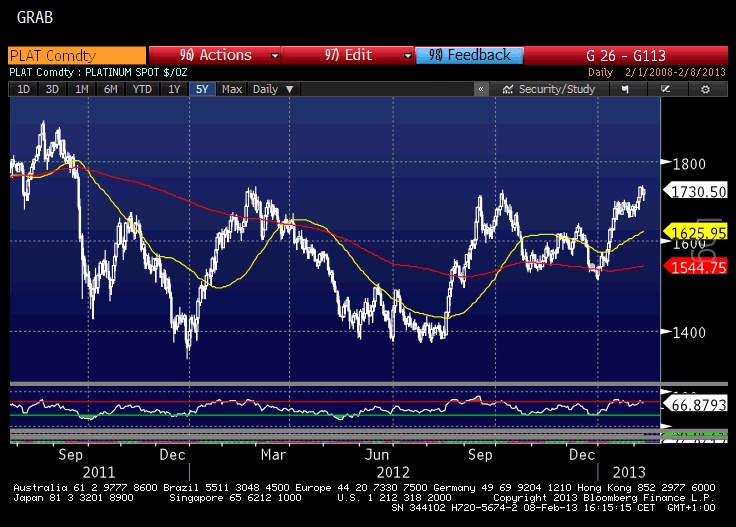
Task: Click the event flag icon in toolbar
Action: 627,89
